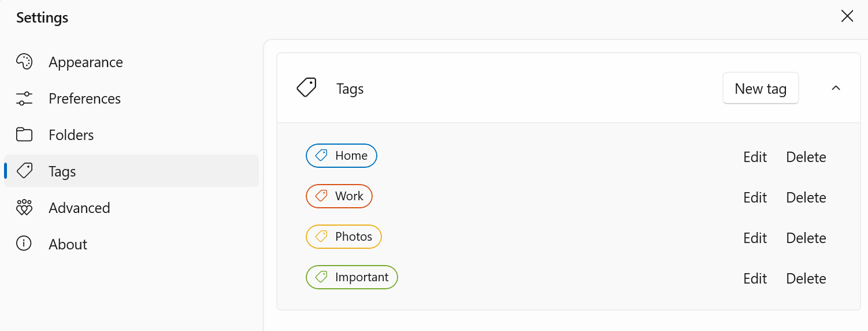Delete the Work tag
This screenshot has height=331, width=868.
click(806, 197)
